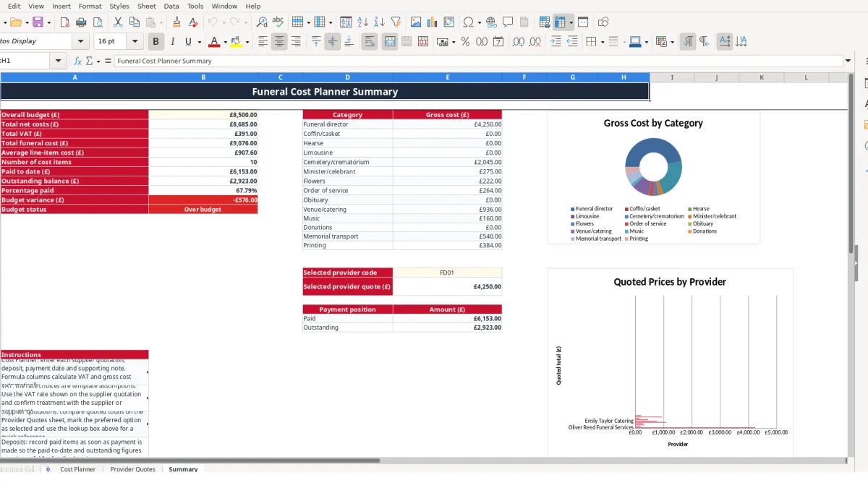The height and width of the screenshot is (488, 868).
Task: Click the Undo button
Action: (212, 22)
